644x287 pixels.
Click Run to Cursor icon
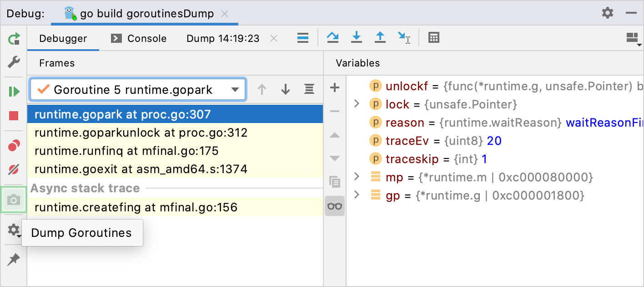pos(404,38)
